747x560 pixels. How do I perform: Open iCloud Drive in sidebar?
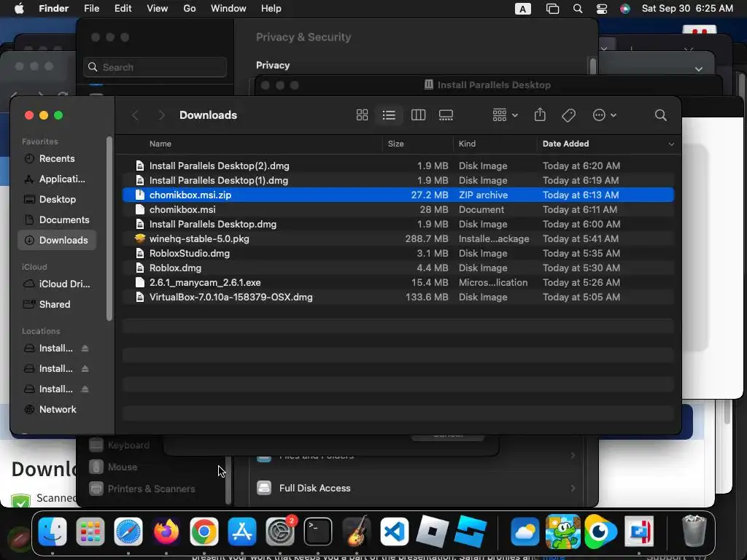pyautogui.click(x=57, y=284)
